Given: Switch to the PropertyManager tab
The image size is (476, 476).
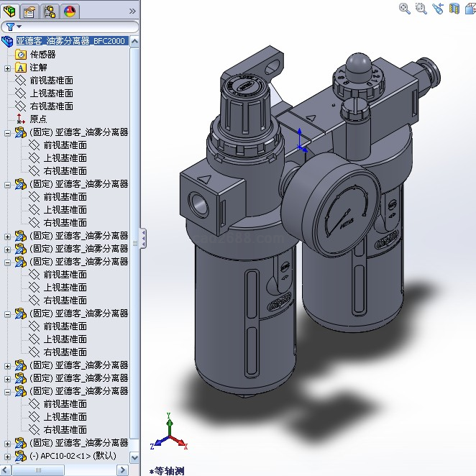Looking at the screenshot, I should [29, 11].
